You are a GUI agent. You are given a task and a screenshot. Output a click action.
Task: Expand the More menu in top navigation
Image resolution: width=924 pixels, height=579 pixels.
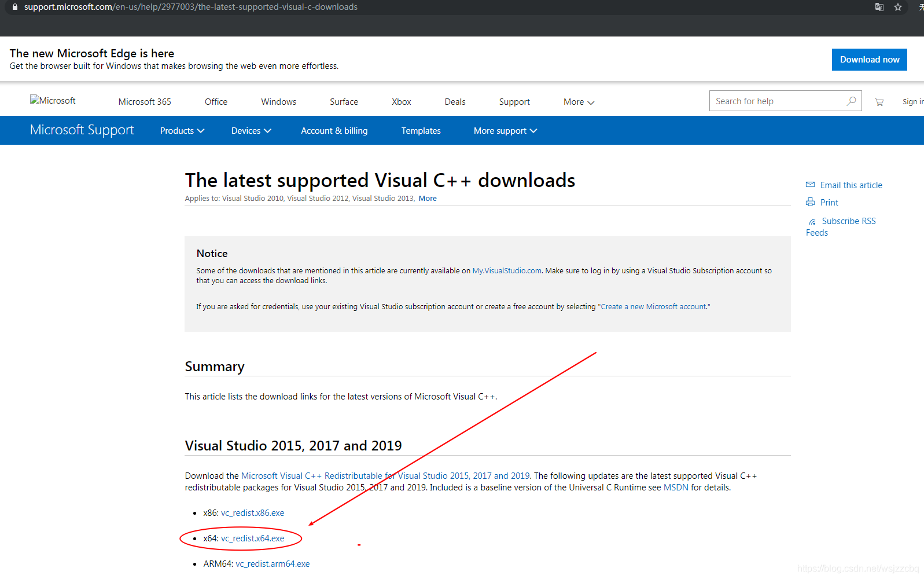pyautogui.click(x=579, y=102)
